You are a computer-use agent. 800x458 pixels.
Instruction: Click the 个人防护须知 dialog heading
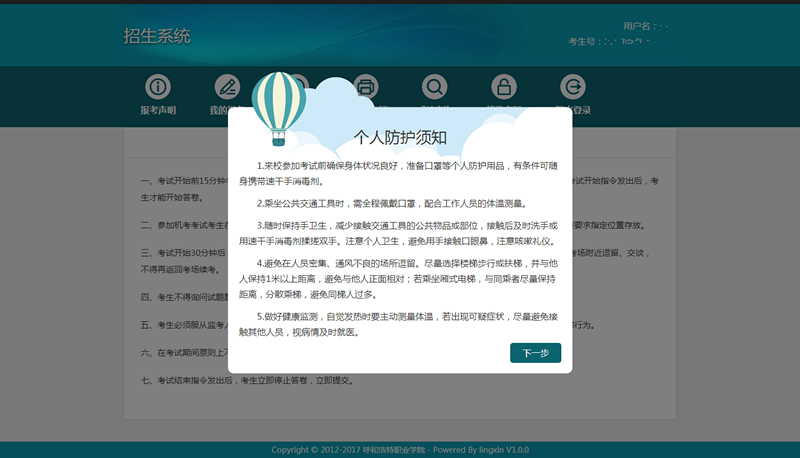[x=400, y=136]
